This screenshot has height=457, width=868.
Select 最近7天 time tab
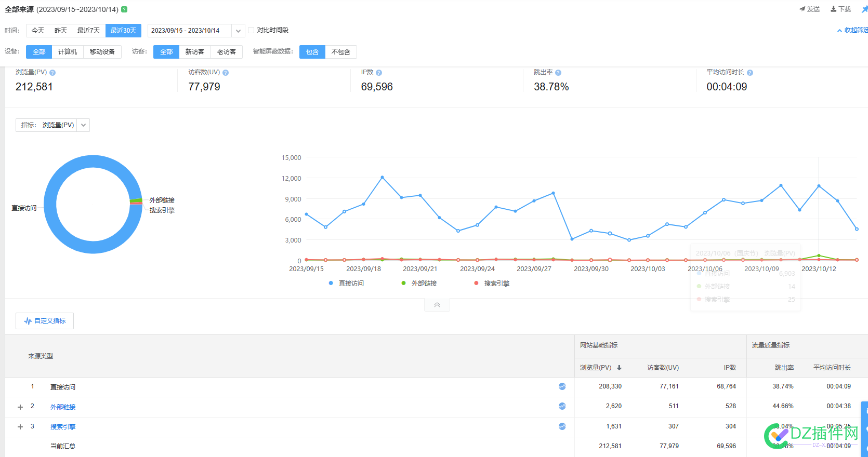point(88,31)
